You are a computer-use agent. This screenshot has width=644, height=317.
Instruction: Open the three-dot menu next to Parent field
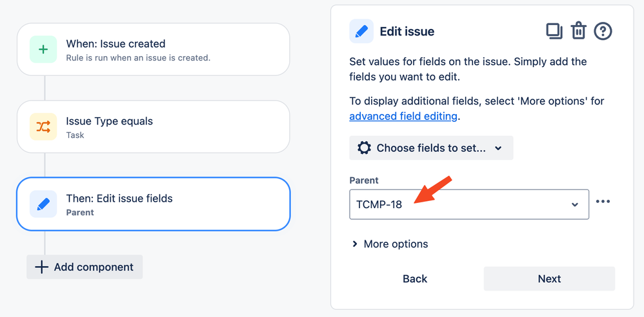pyautogui.click(x=603, y=202)
